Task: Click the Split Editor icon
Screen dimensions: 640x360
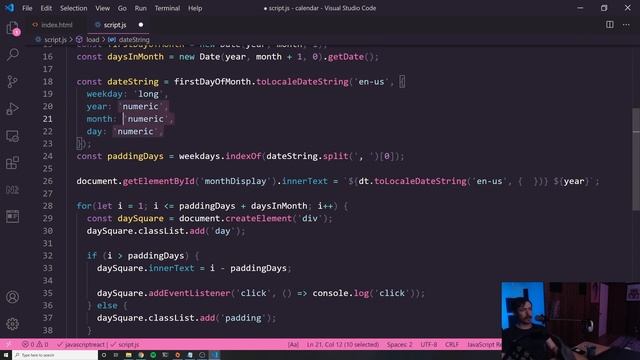Action: pyautogui.click(x=609, y=24)
